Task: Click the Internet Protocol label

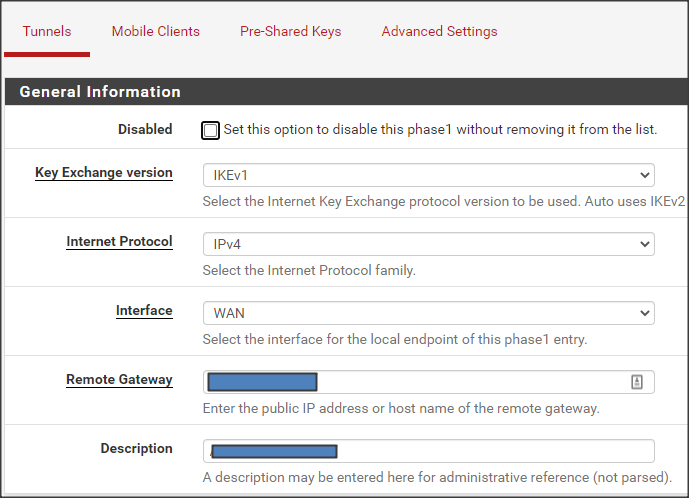Action: pos(119,242)
